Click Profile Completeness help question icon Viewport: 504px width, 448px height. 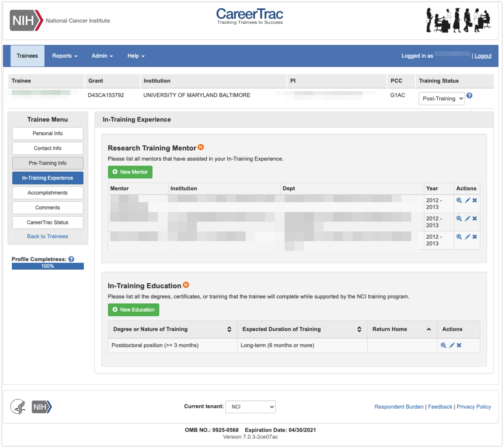71,259
